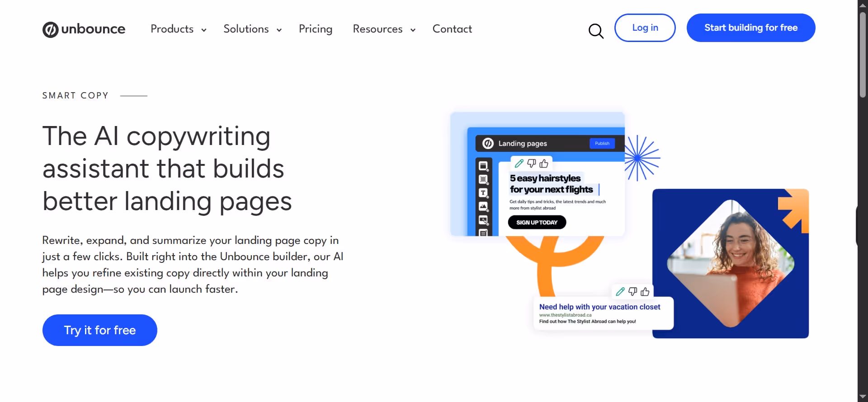
Task: Open the search magnifier icon
Action: click(x=596, y=31)
